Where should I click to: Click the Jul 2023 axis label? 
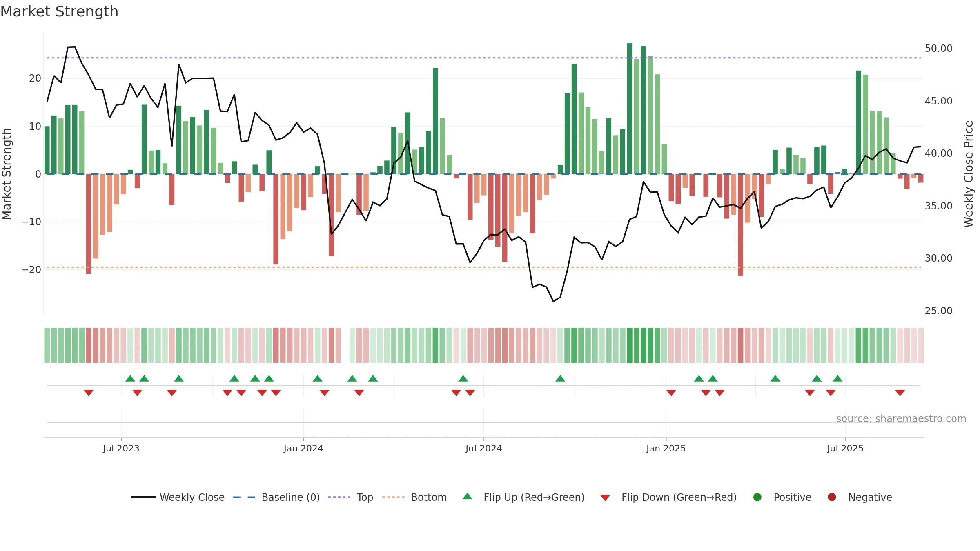click(x=121, y=448)
